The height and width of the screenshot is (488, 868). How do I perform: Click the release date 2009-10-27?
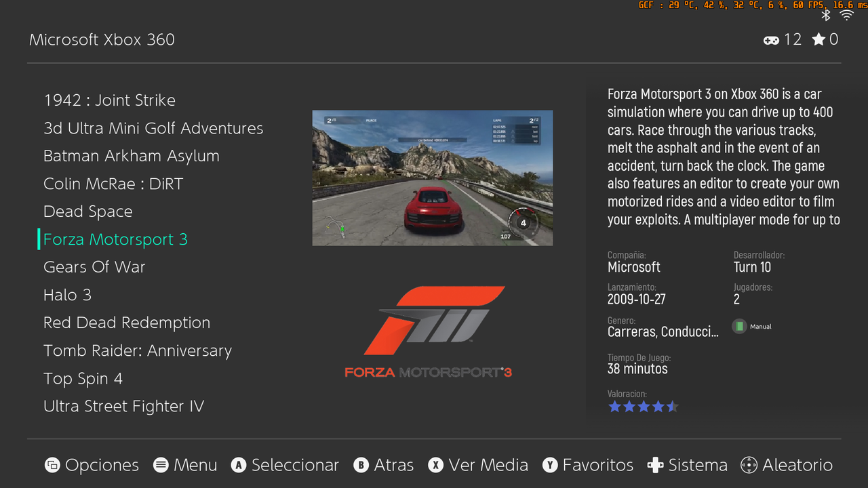pyautogui.click(x=637, y=299)
